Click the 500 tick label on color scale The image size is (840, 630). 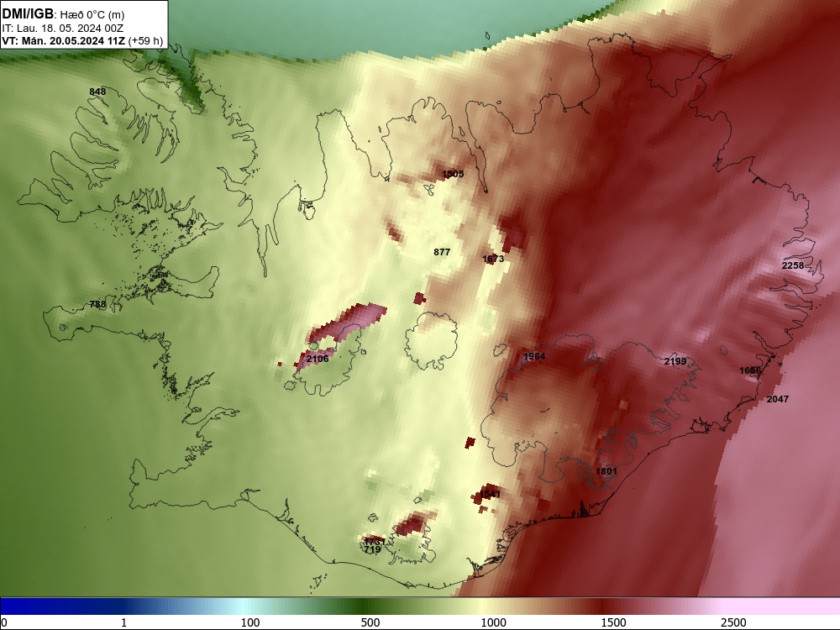click(370, 622)
